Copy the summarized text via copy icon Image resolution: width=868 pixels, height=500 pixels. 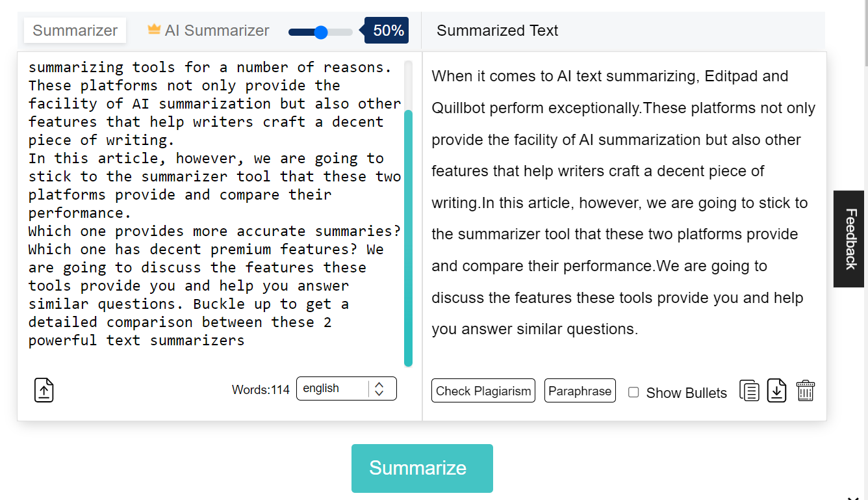coord(749,391)
